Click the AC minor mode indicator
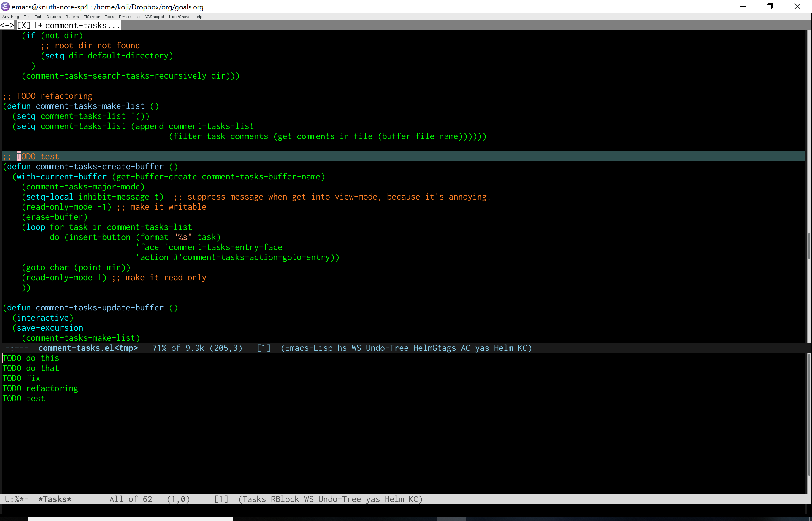 [x=465, y=348]
